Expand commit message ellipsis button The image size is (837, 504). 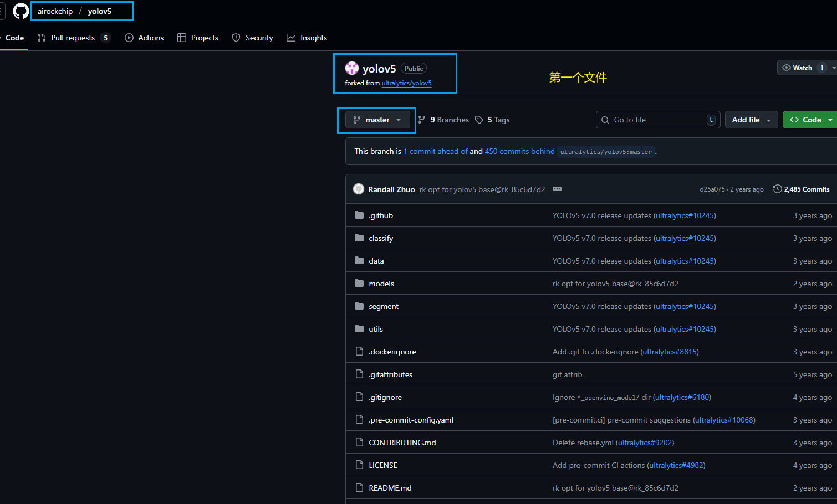tap(557, 189)
